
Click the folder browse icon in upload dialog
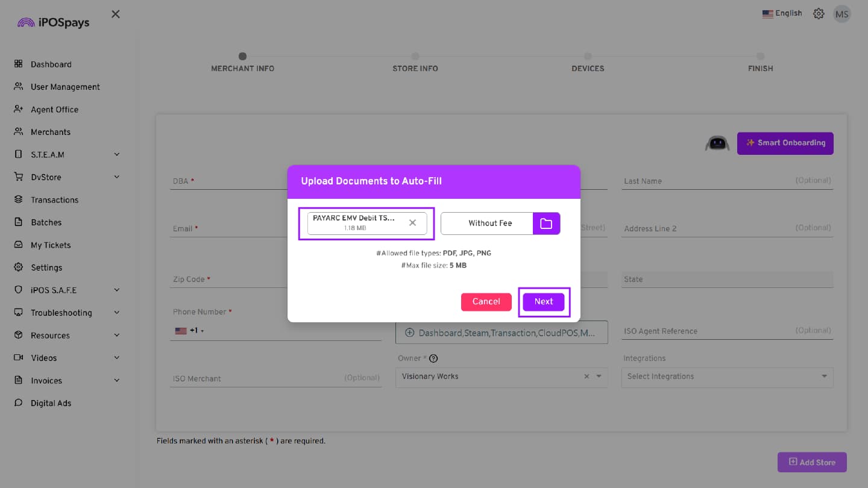point(546,224)
